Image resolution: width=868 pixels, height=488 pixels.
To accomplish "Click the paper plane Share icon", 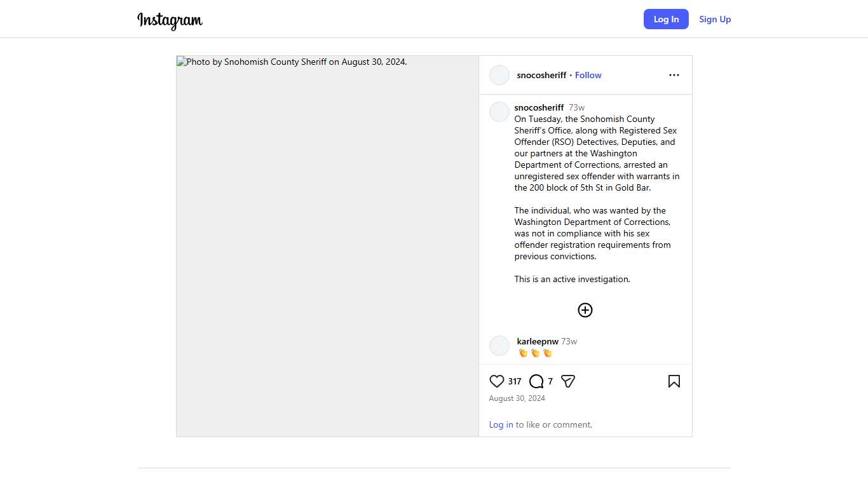I will [x=568, y=381].
